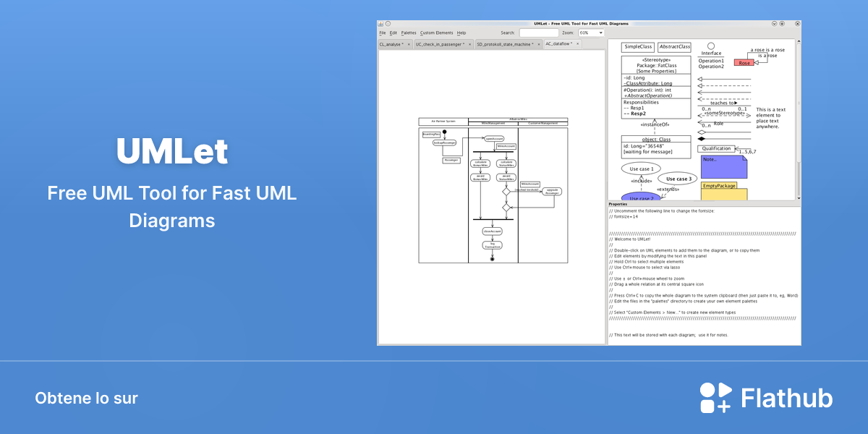Click the closeAccount activity node
This screenshot has height=434, width=868.
coord(492,231)
